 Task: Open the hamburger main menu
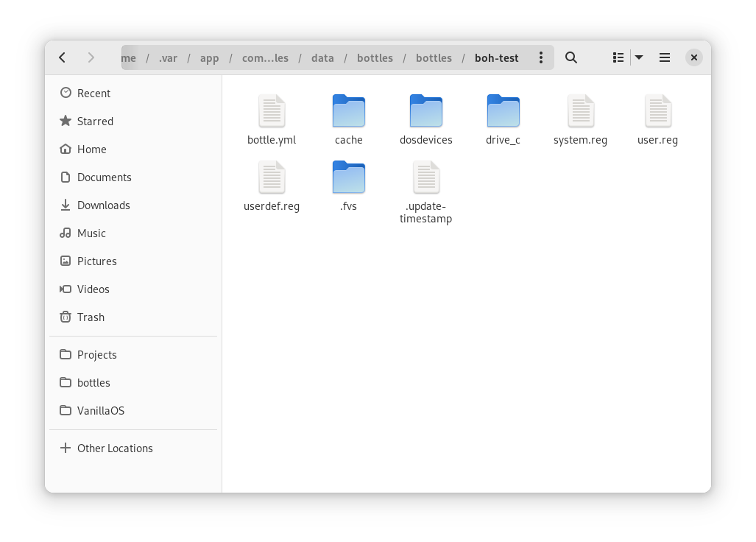[665, 58]
